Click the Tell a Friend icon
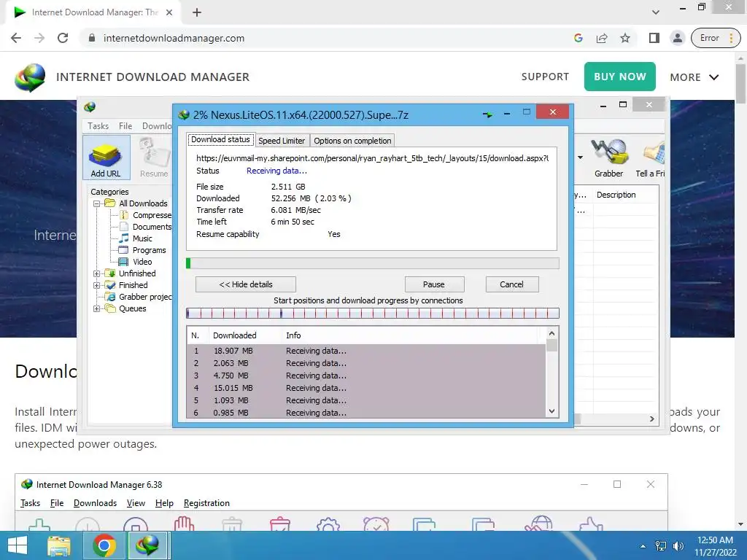Viewport: 747px width, 560px height. coord(650,157)
